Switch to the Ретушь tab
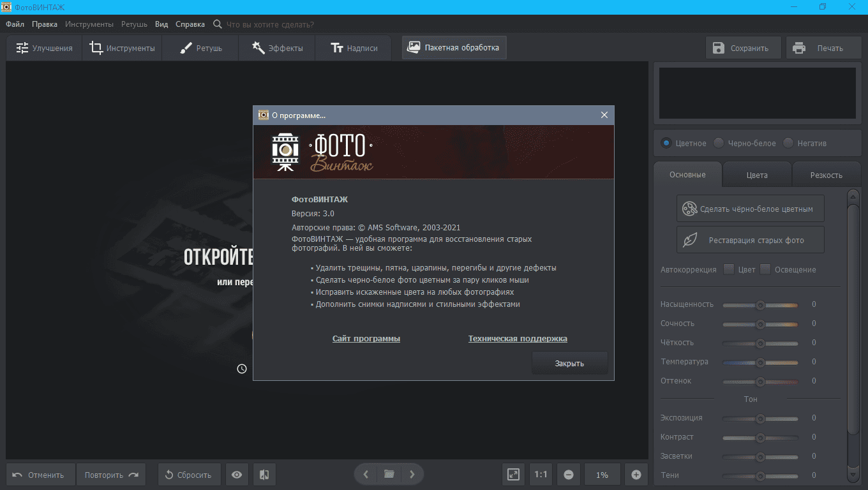The width and height of the screenshot is (868, 490). [200, 48]
